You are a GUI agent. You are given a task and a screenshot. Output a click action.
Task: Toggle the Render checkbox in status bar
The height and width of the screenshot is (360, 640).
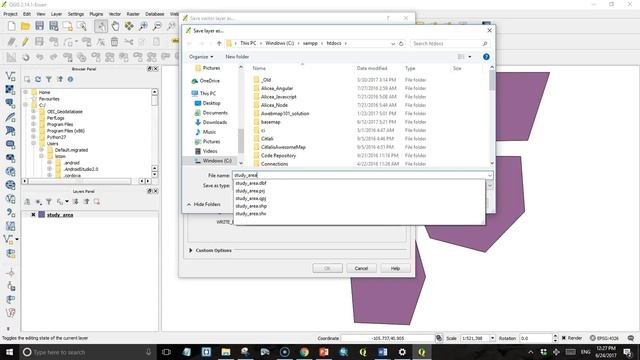pyautogui.click(x=564, y=338)
